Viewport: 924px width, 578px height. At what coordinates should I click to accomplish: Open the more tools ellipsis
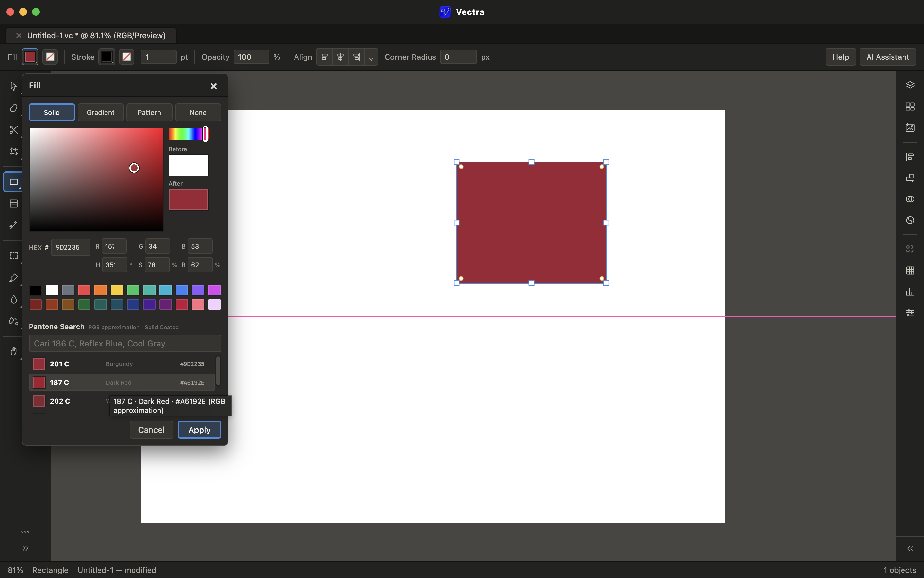click(x=25, y=532)
